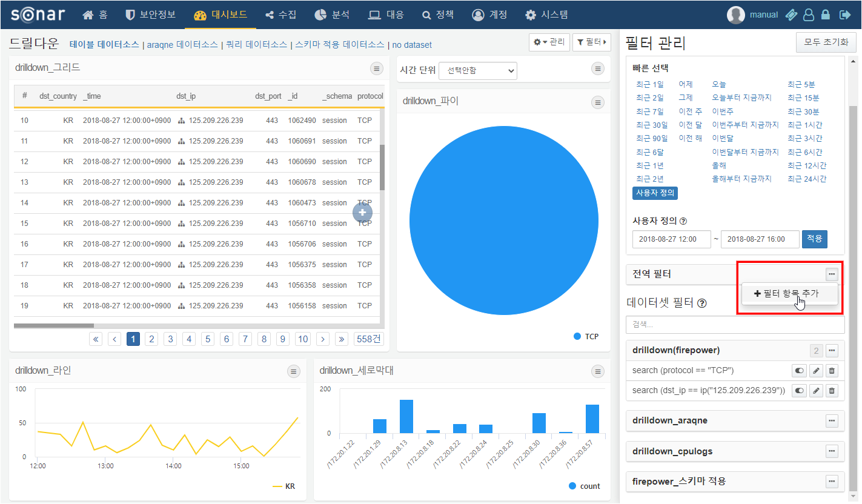Click the manual user avatar
Viewport: 862px width, 504px height.
pyautogui.click(x=736, y=15)
